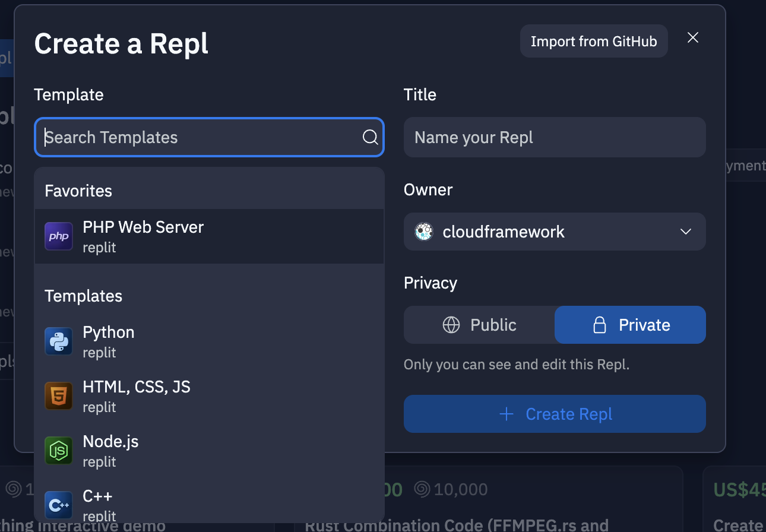Click the Privacy label

tap(431, 283)
